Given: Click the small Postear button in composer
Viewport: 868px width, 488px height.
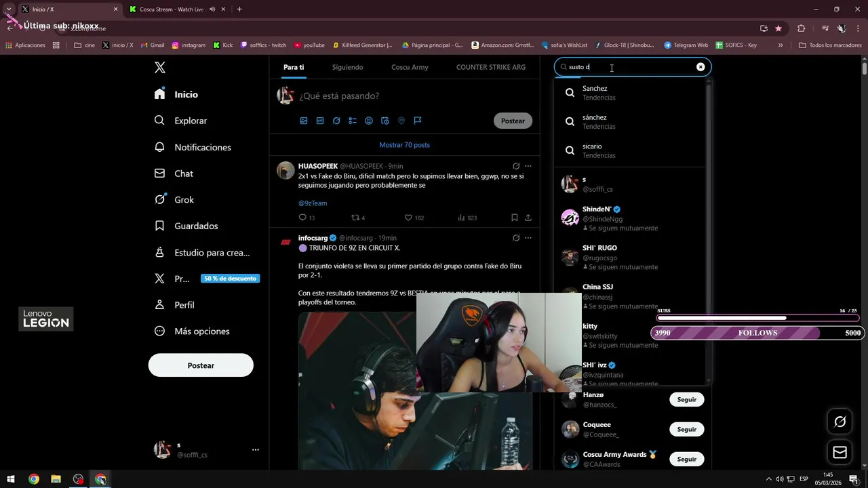Looking at the screenshot, I should [x=513, y=121].
